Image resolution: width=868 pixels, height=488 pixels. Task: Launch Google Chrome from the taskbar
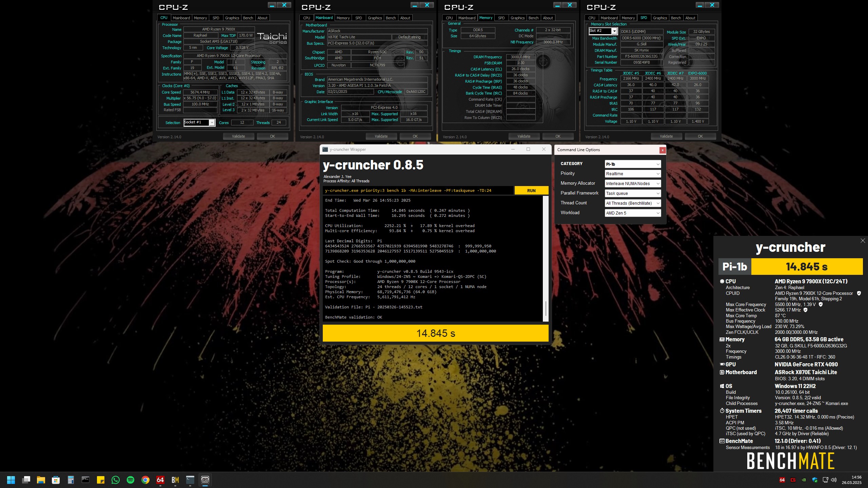[145, 480]
